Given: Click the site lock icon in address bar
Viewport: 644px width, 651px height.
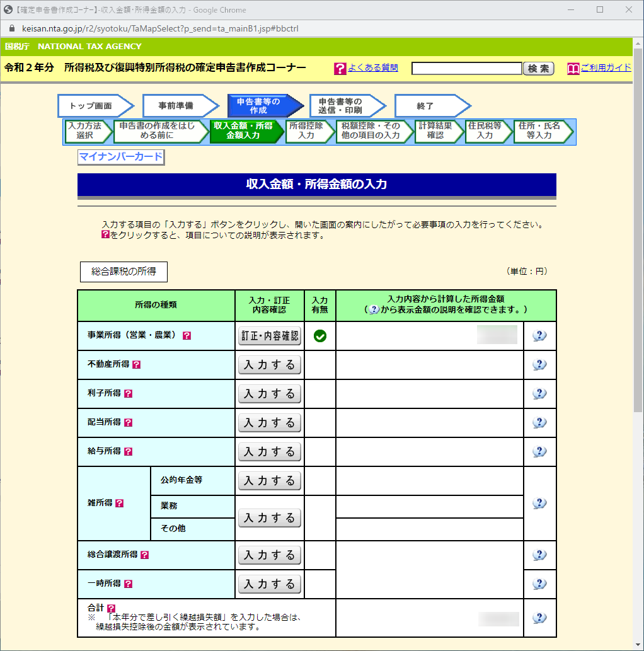Looking at the screenshot, I should click(11, 28).
